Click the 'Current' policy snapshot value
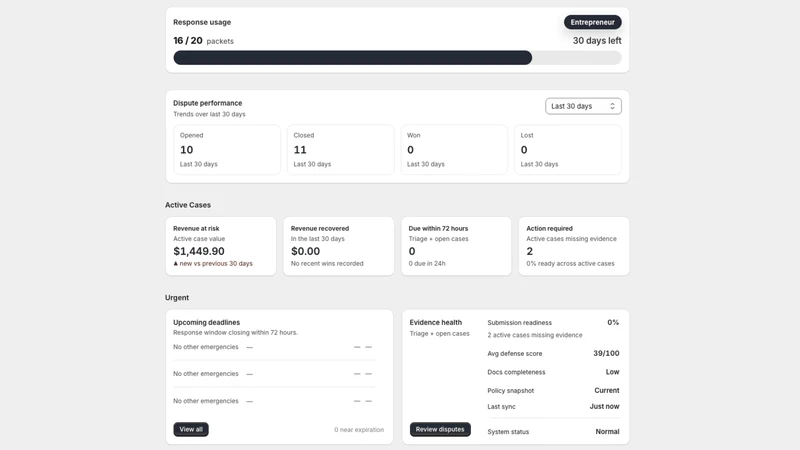 tap(607, 390)
